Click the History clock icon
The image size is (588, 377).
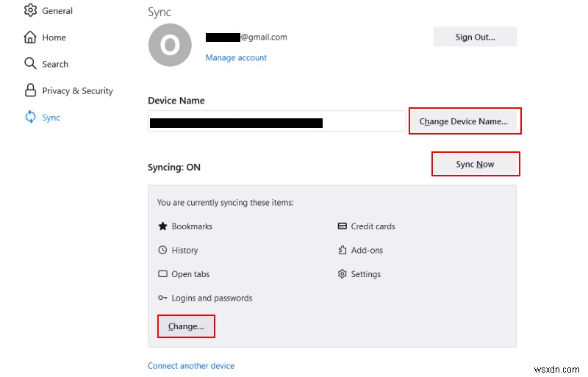[162, 250]
